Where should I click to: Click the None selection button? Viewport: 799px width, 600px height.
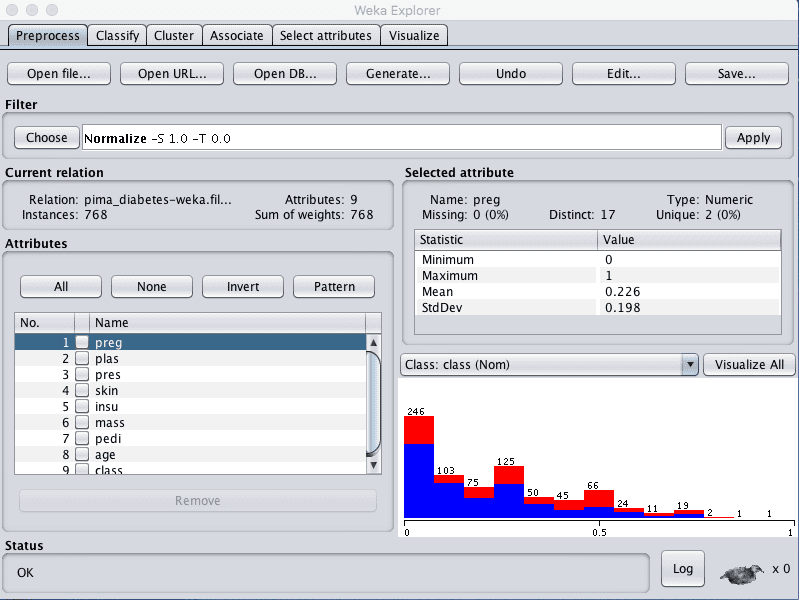click(152, 286)
